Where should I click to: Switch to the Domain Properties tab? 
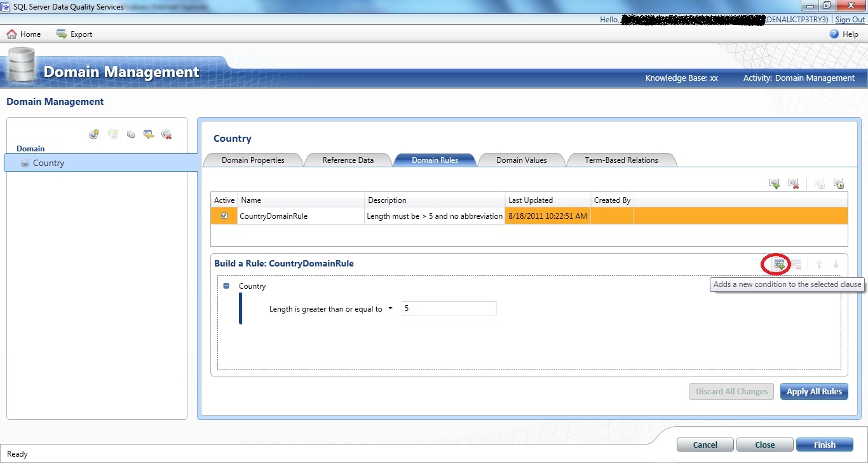click(253, 160)
